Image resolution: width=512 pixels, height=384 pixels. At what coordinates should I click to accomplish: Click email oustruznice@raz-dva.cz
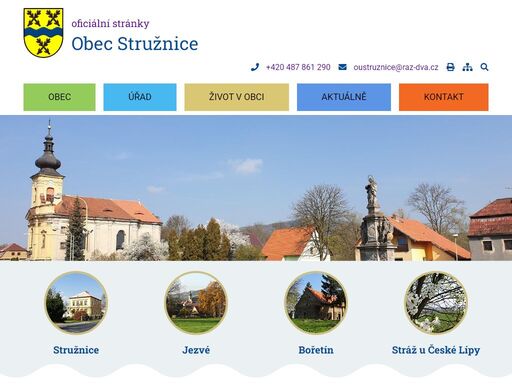[x=396, y=67]
